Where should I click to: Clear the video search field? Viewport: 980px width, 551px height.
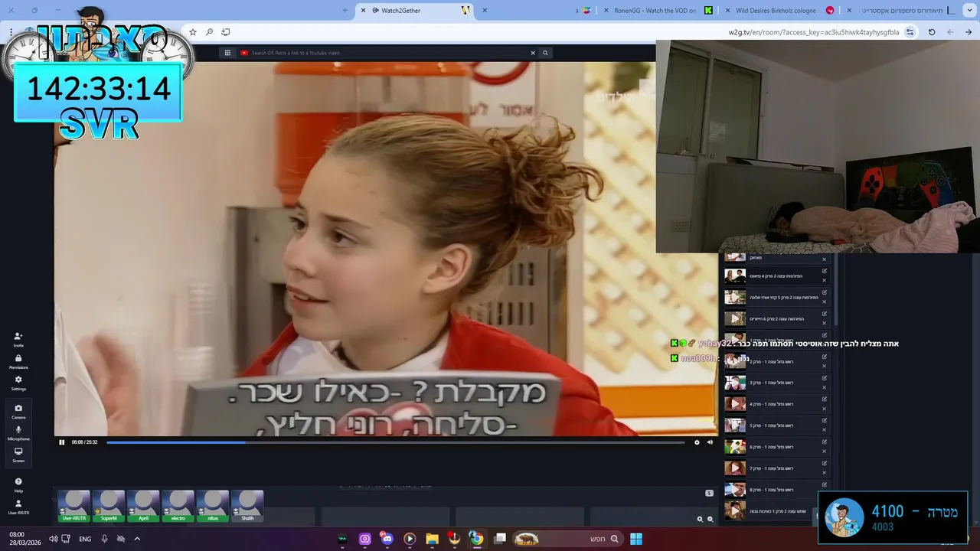533,53
